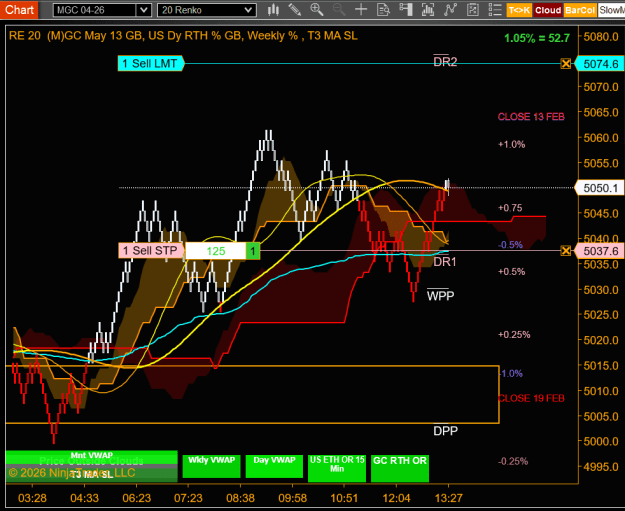Image resolution: width=625 pixels, height=511 pixels.
Task: Click the DR1 level label
Action: coord(444,261)
